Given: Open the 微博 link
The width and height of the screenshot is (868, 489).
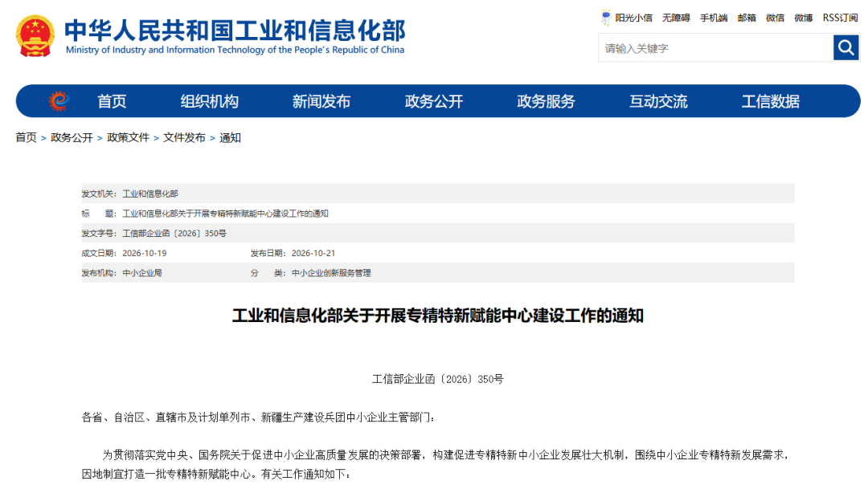Looking at the screenshot, I should 803,18.
